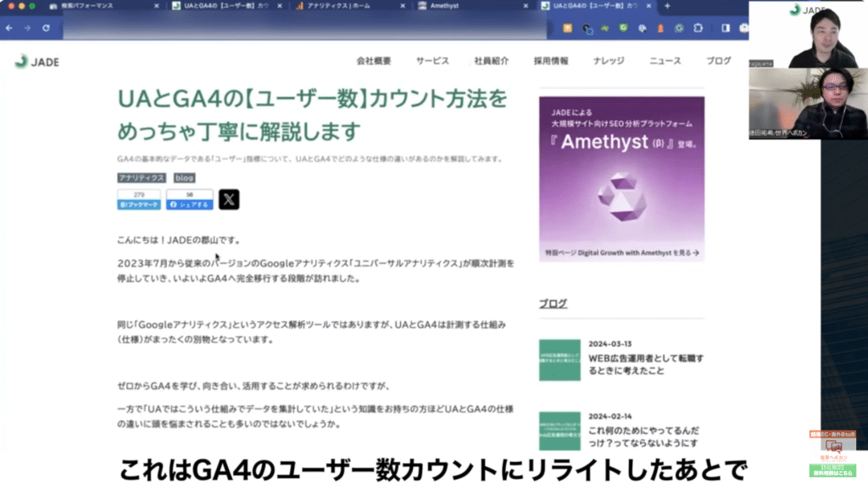The width and height of the screenshot is (868, 490).
Task: Click the 2024-02-14 date text
Action: click(x=609, y=415)
